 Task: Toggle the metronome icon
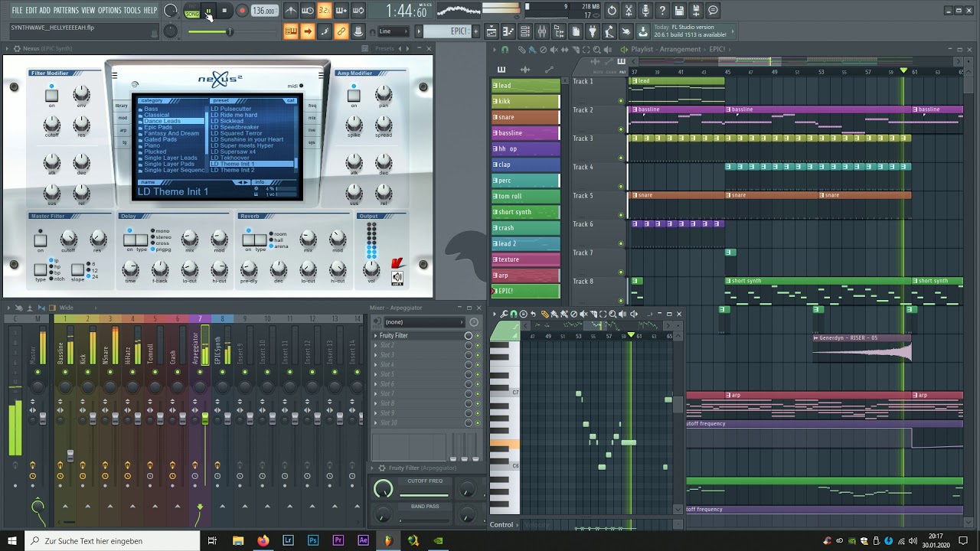[291, 11]
